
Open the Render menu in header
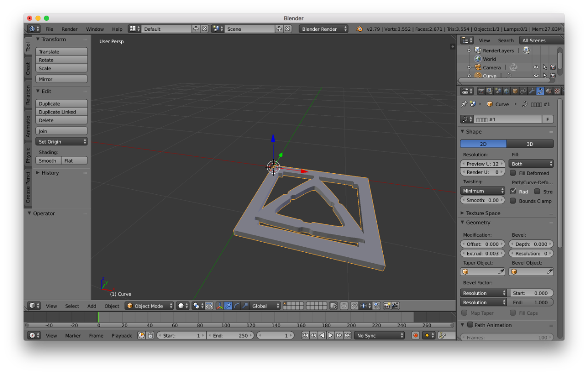tap(69, 29)
